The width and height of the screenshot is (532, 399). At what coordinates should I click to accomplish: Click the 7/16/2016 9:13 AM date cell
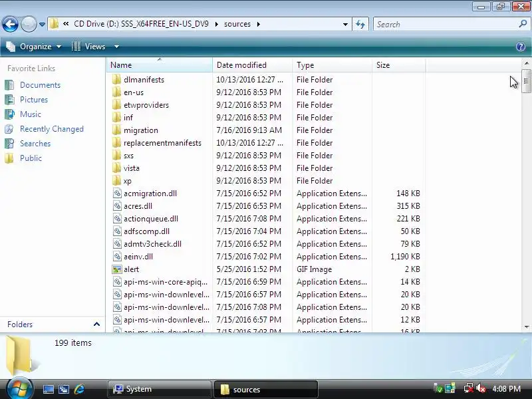(249, 130)
